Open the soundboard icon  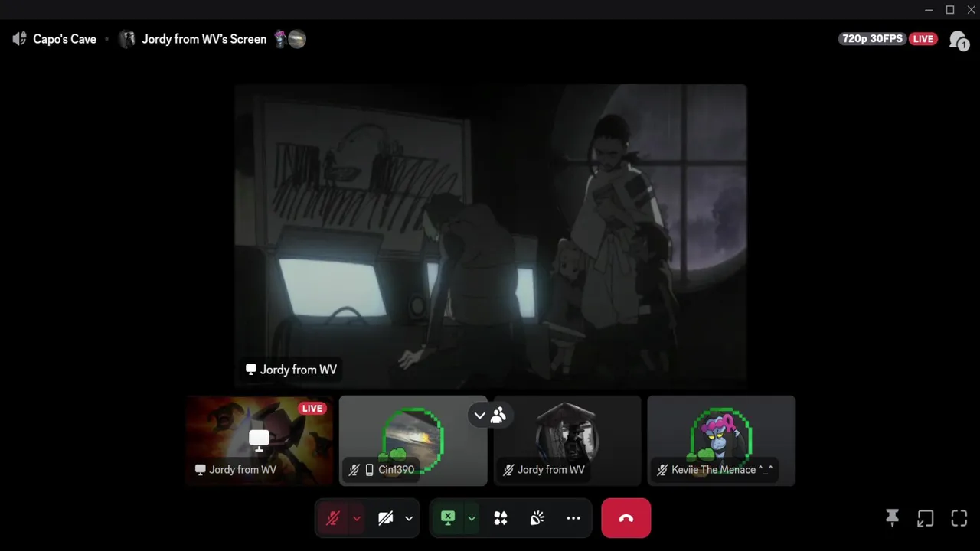pyautogui.click(x=537, y=518)
